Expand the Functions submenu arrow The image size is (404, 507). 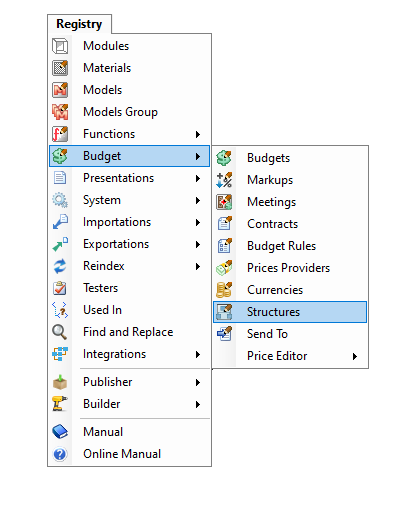tap(198, 134)
